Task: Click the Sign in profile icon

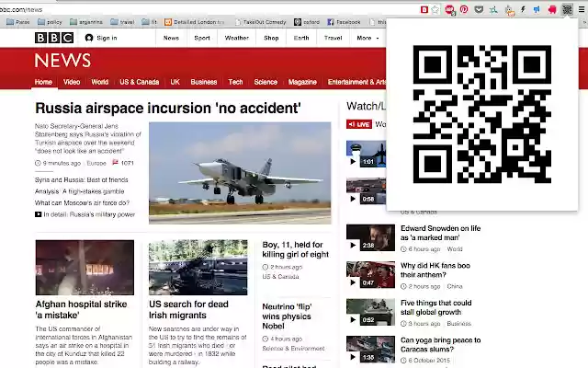Action: (x=89, y=38)
